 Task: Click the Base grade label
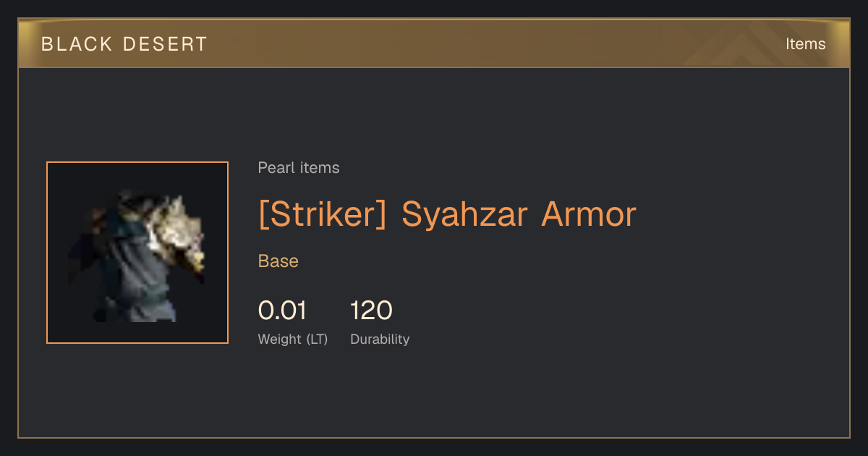(x=278, y=261)
